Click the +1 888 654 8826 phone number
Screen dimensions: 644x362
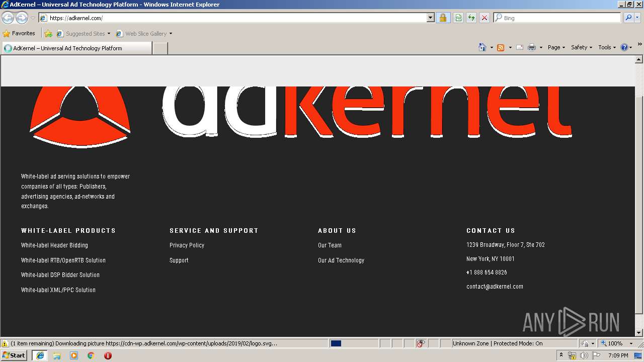coord(487,273)
